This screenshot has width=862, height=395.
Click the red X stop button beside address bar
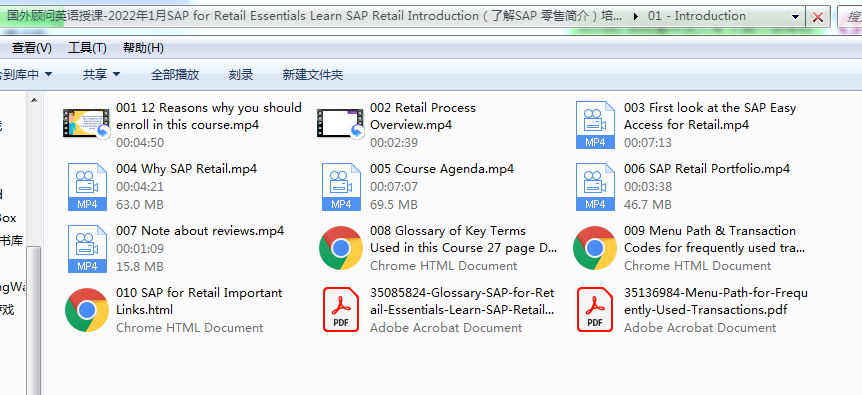pos(817,17)
